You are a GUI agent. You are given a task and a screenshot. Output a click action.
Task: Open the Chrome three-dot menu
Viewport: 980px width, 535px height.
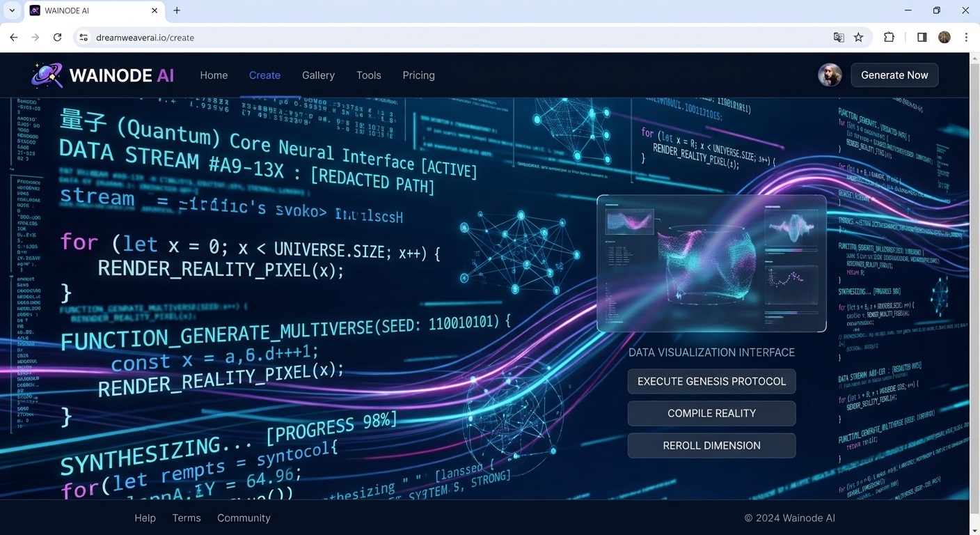coord(966,38)
